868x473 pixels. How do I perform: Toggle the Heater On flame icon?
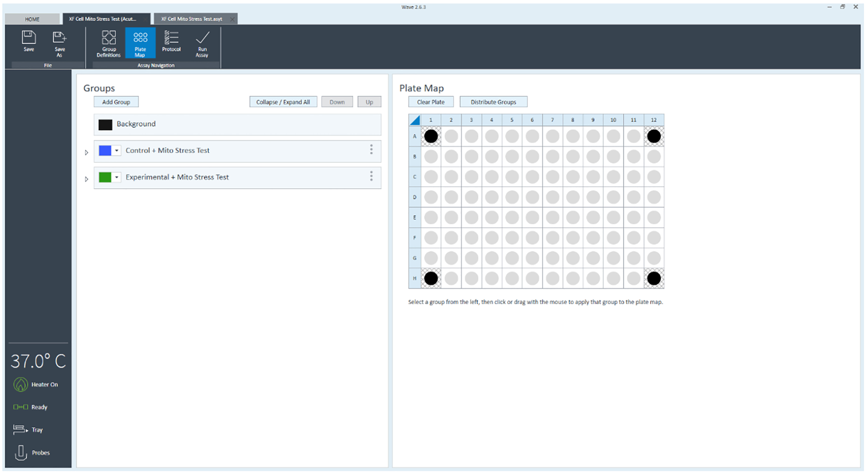point(21,384)
